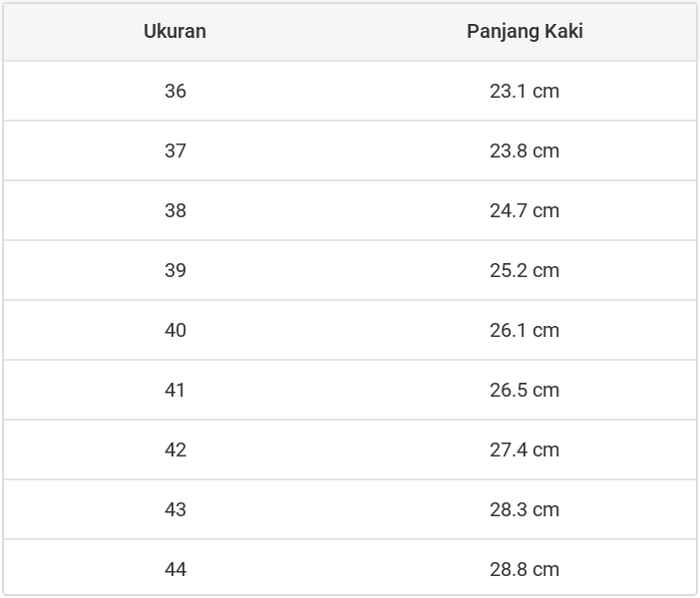Click the 26.1 cm foot length
The width and height of the screenshot is (700, 598).
tap(525, 330)
